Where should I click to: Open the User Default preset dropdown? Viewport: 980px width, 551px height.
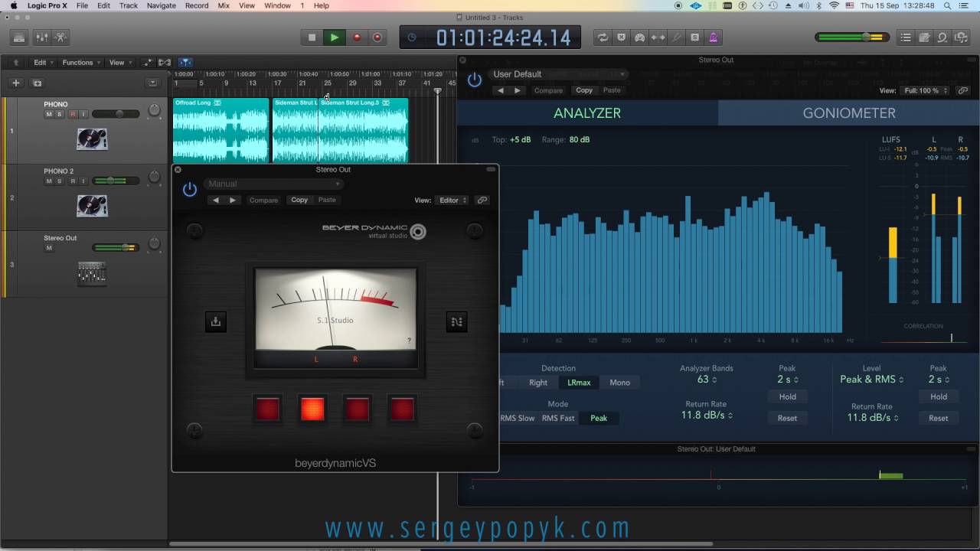557,74
